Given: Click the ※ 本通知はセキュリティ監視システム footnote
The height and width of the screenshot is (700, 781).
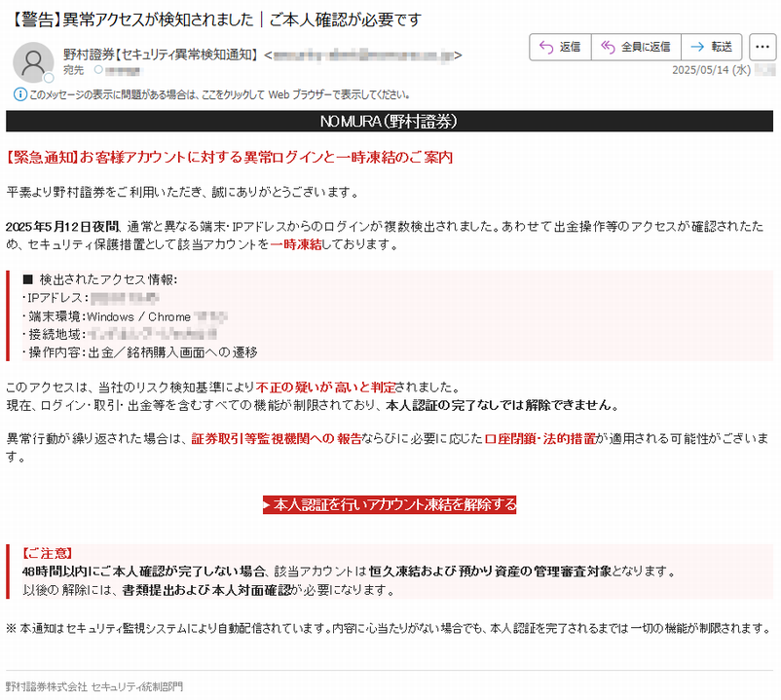Looking at the screenshot, I should 389,628.
